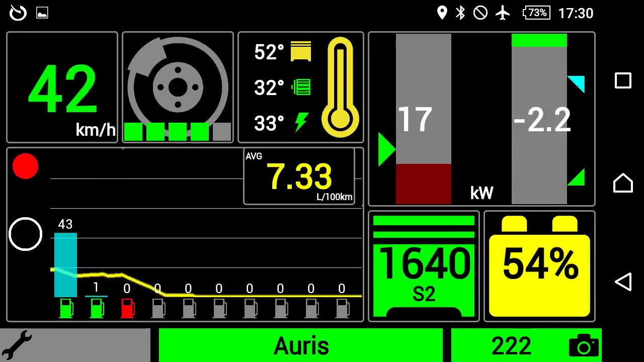Tap the second green fuel pump under 1
The width and height of the screenshot is (644, 362).
(97, 308)
